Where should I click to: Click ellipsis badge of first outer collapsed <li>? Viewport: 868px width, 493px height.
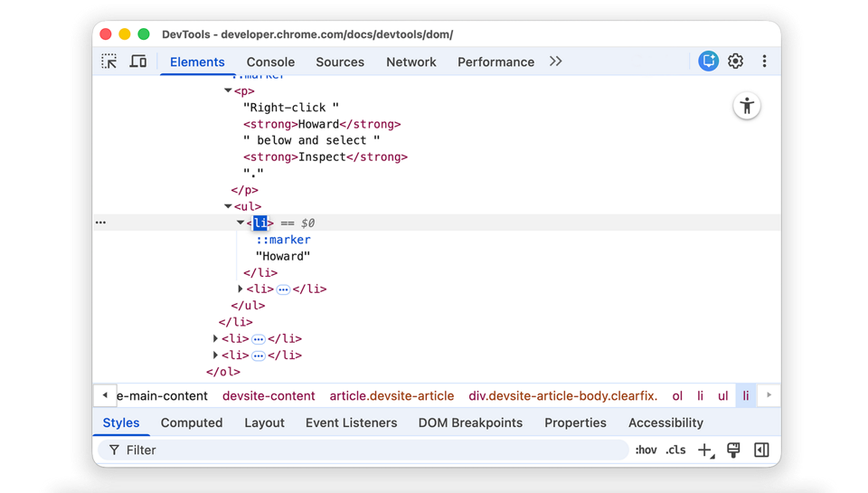tap(259, 339)
